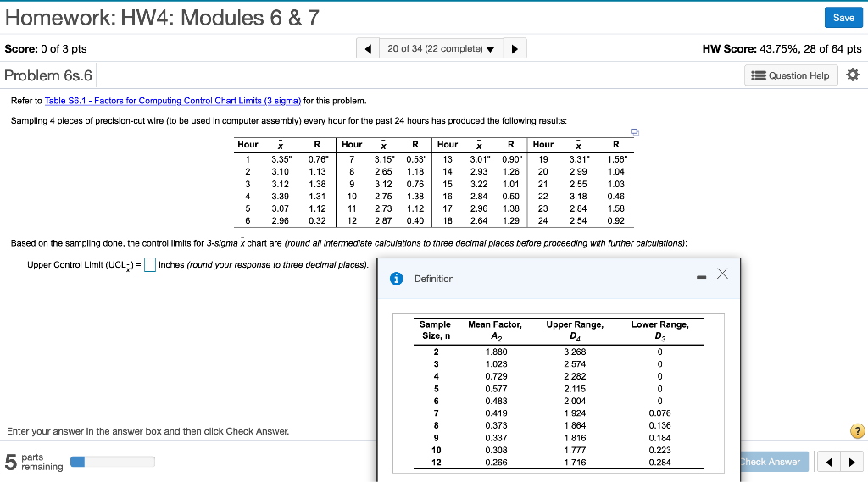Screen dimensions: 868x482
Task: Select D3 value 0.284 for sample size 12
Action: click(659, 462)
